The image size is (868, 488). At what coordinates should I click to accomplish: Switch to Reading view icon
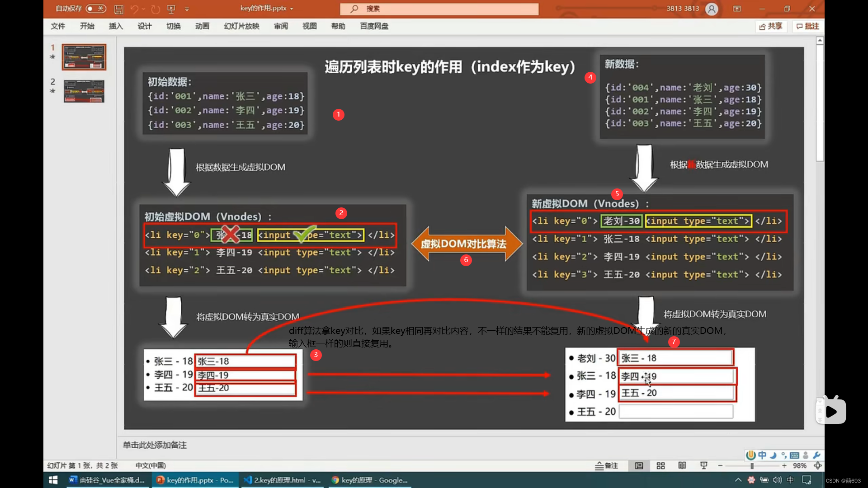point(682,465)
